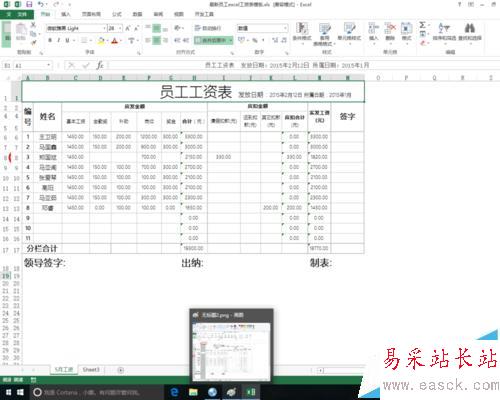Image resolution: width=500 pixels, height=400 pixels.
Task: Toggle wrap text option
Action: click(x=208, y=28)
